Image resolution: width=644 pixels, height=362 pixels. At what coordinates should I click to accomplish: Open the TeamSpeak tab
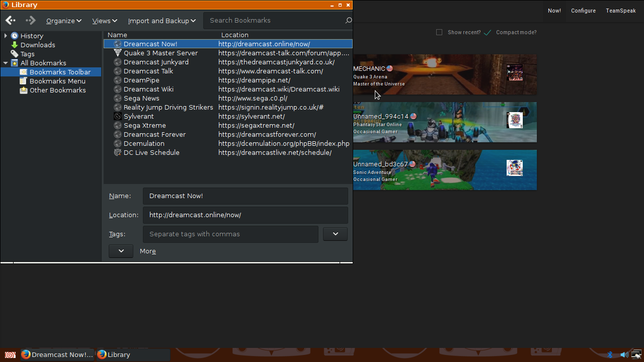point(620,11)
